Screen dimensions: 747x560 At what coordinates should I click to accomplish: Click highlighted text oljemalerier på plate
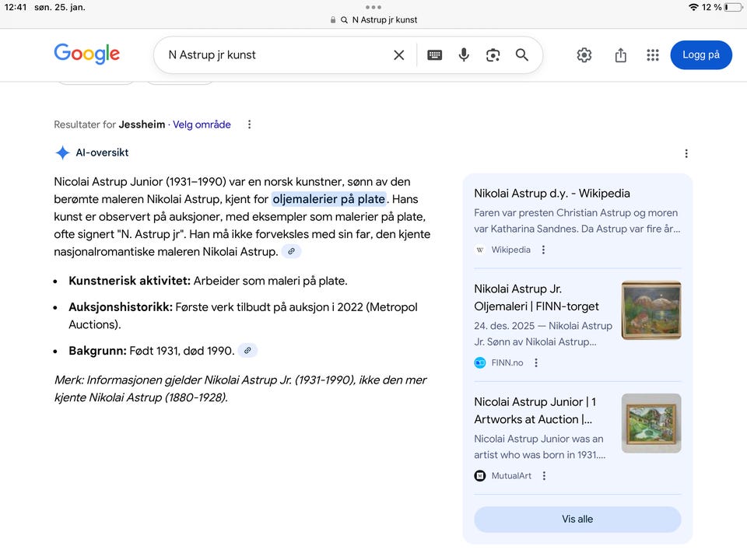[328, 199]
